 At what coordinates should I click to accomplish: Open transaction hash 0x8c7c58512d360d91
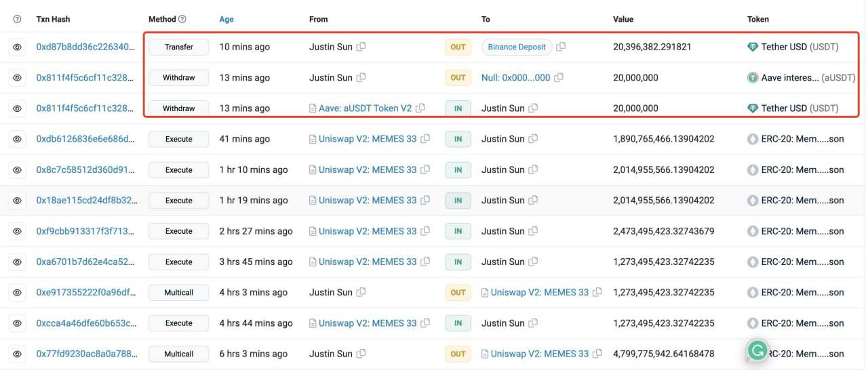(85, 169)
